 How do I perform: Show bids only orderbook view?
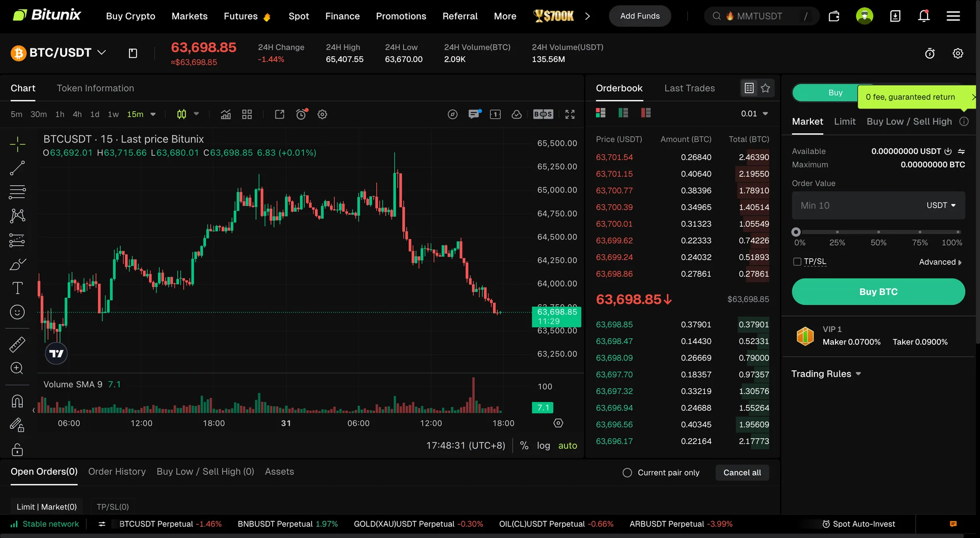[x=623, y=113]
